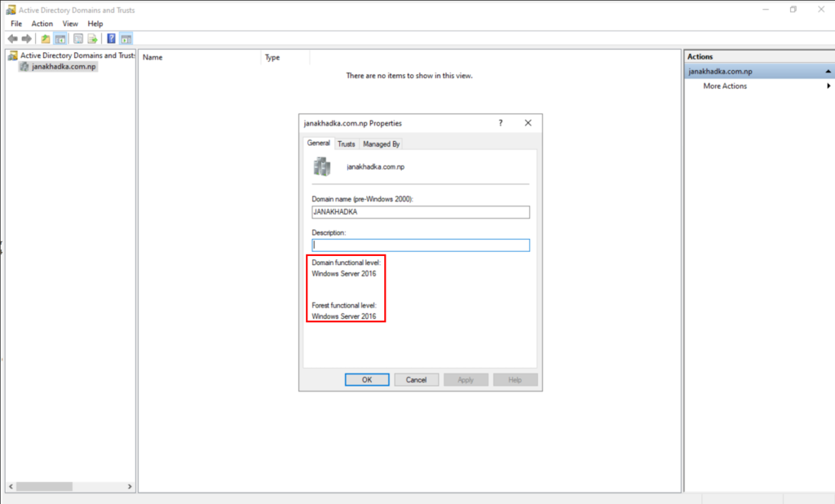Click the application icon in title bar
The width and height of the screenshot is (835, 504).
pos(11,10)
